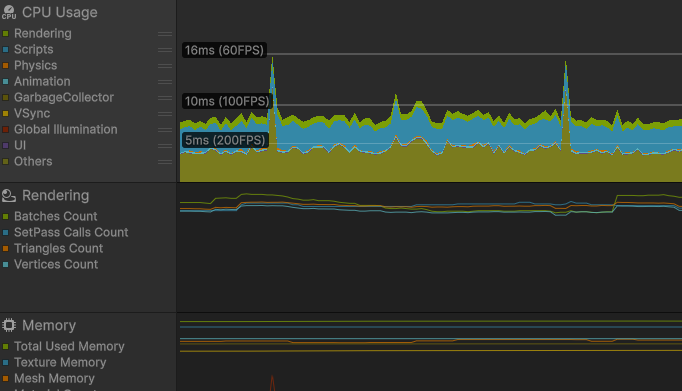Image resolution: width=682 pixels, height=391 pixels.
Task: Grab the reorder handle beside UI
Action: click(x=165, y=146)
